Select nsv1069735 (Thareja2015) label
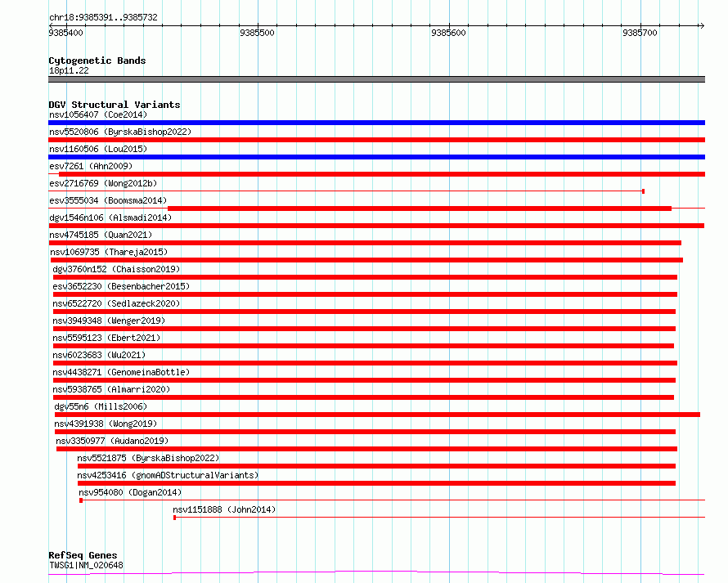728x583 pixels. [109, 252]
